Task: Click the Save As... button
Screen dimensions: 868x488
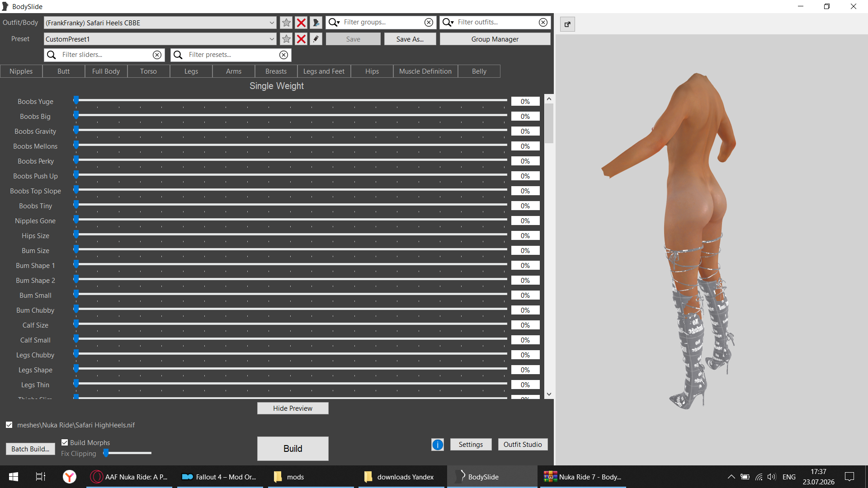Action: (410, 39)
